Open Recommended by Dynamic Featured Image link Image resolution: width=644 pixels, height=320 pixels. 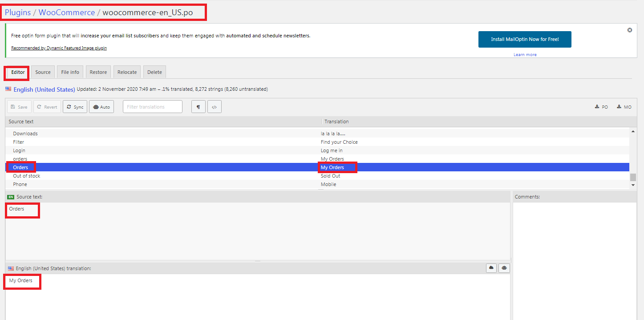(59, 48)
